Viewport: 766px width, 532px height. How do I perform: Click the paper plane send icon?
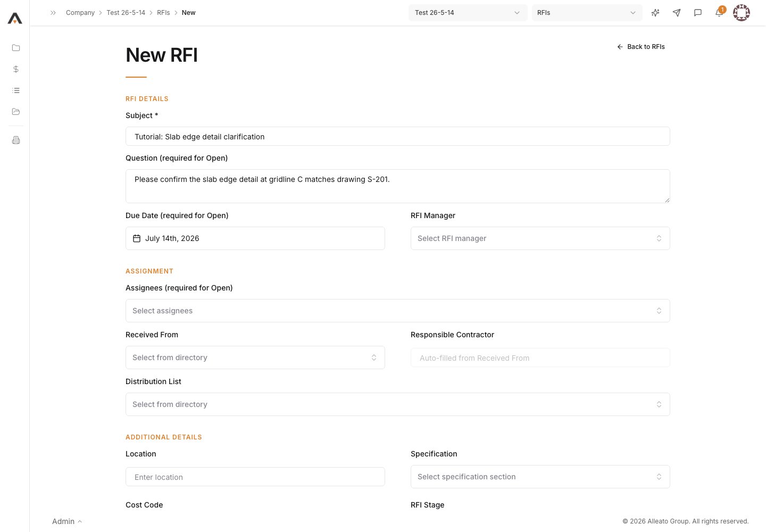point(677,13)
